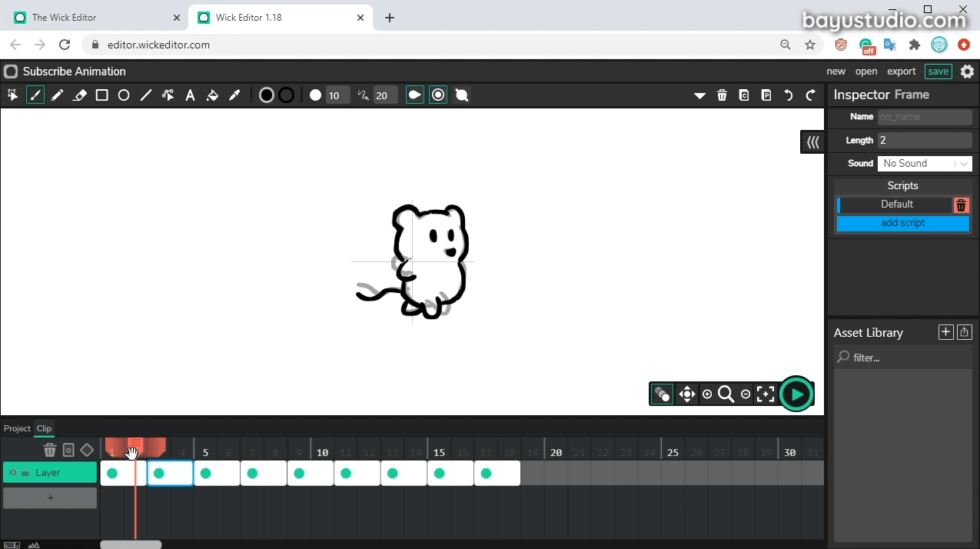Select the Ellipse tool

coord(124,95)
